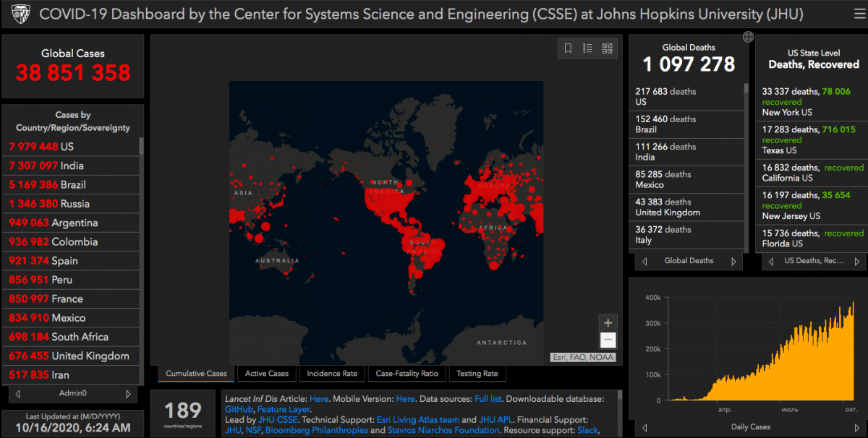Select the "36 372 deaths Italy" row

686,235
